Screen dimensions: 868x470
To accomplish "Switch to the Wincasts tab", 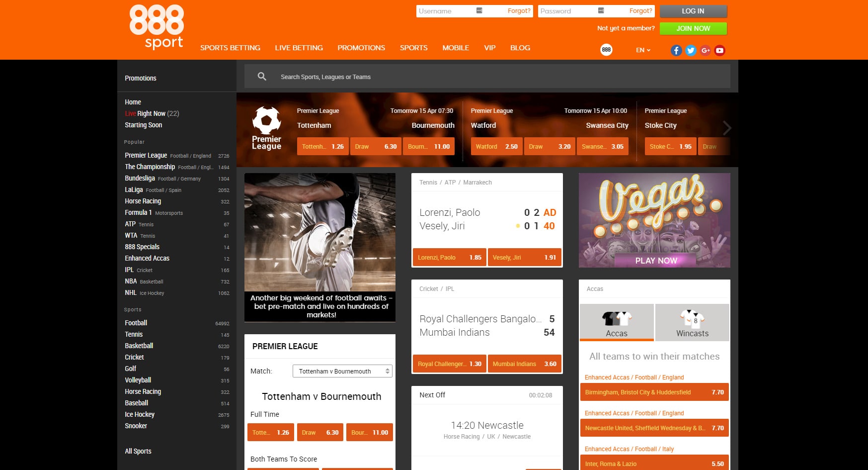I will pos(692,322).
